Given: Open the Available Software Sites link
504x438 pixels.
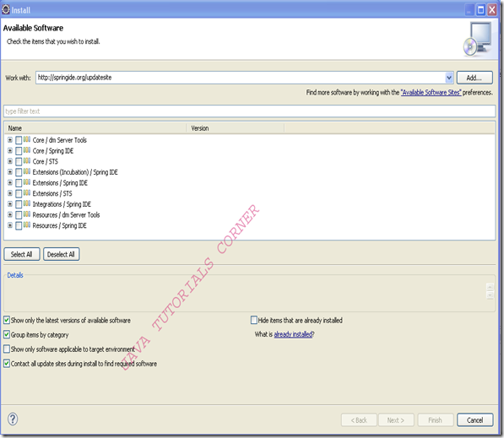Looking at the screenshot, I should (431, 93).
